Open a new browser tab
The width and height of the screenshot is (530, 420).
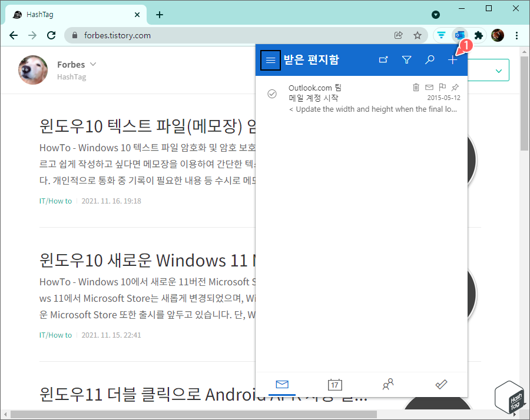pyautogui.click(x=160, y=15)
